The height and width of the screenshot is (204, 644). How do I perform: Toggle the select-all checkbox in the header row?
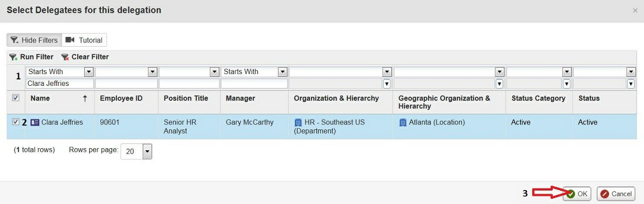[16, 98]
